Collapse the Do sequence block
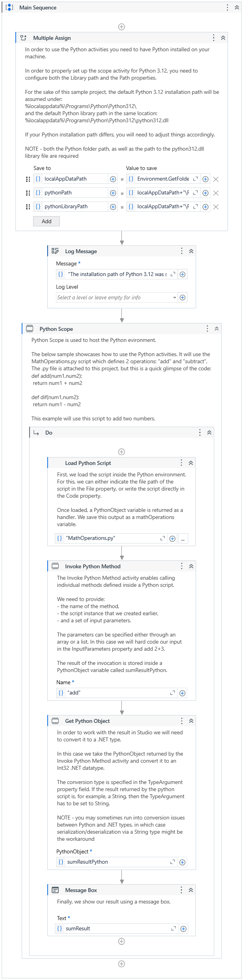 tap(209, 433)
